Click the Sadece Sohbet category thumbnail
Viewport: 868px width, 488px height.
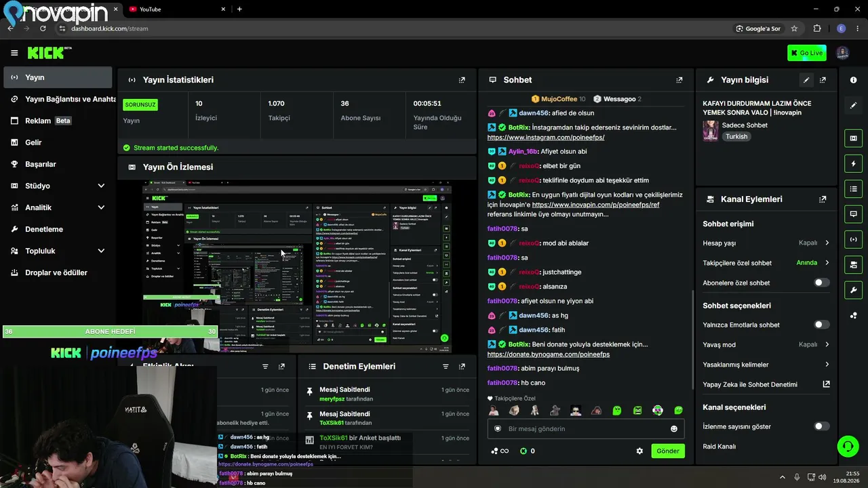point(711,130)
